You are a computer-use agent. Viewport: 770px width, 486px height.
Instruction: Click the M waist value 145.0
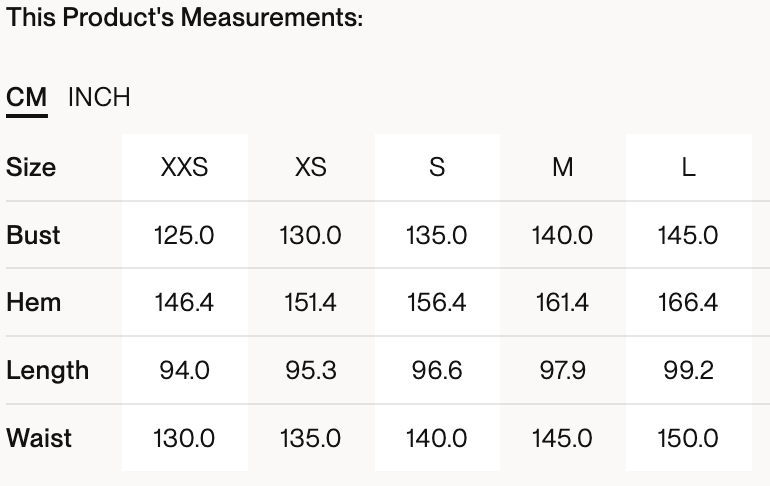[x=563, y=438]
